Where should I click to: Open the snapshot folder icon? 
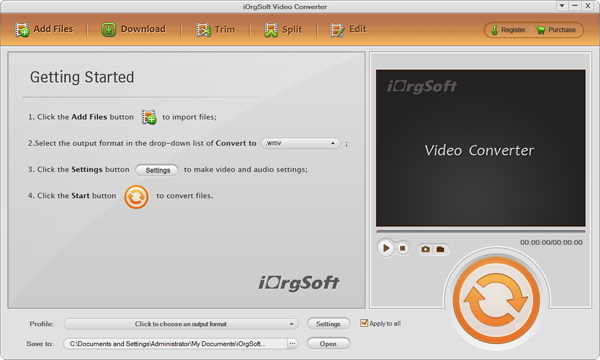point(440,249)
